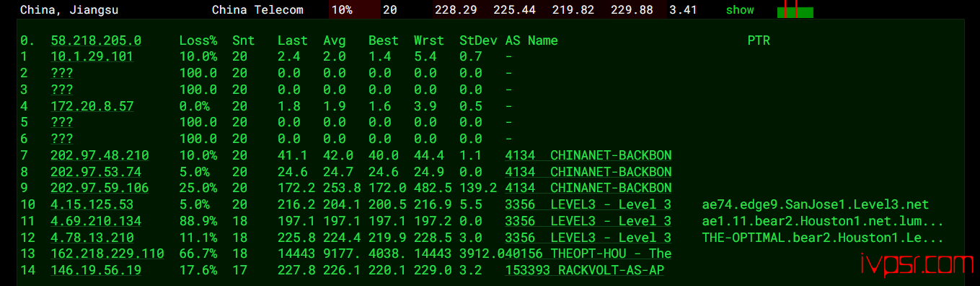Click the Snt column header
980x286 pixels.
(244, 40)
